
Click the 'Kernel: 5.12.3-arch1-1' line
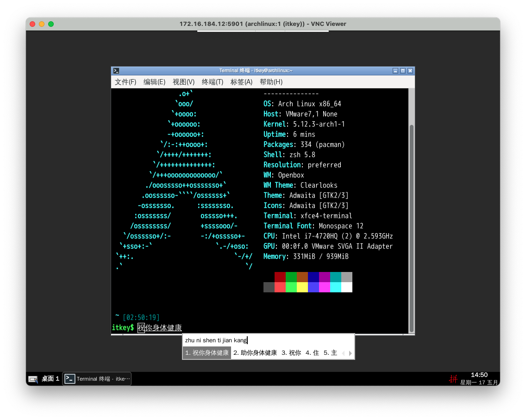(x=304, y=124)
